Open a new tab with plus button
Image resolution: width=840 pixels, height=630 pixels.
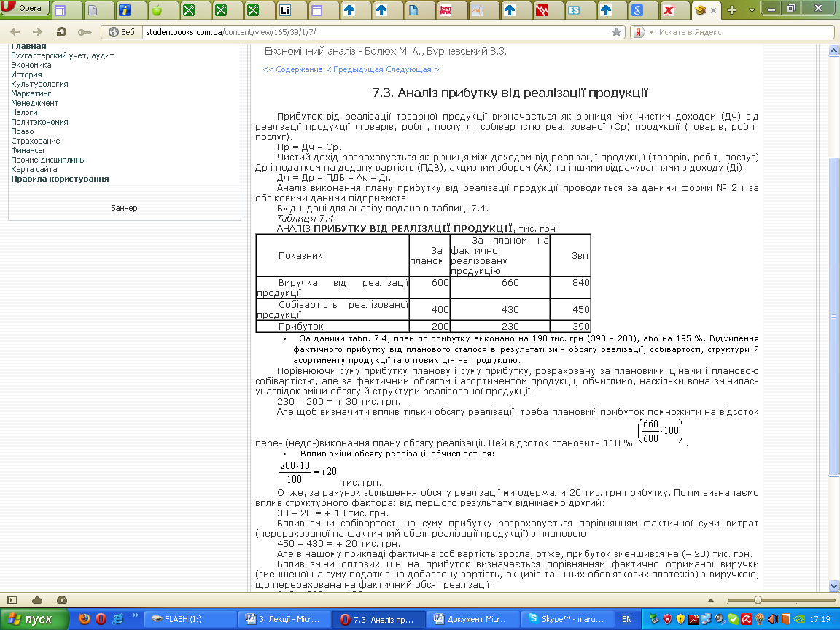732,9
